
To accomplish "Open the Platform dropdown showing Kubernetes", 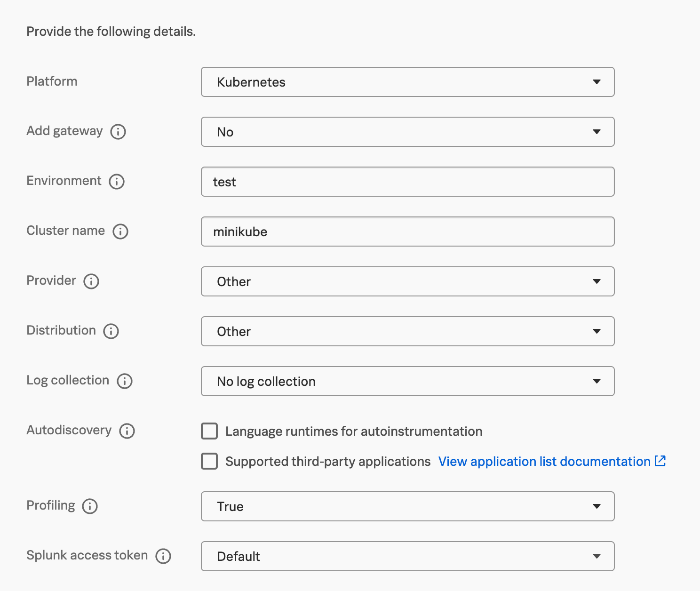I will [408, 82].
